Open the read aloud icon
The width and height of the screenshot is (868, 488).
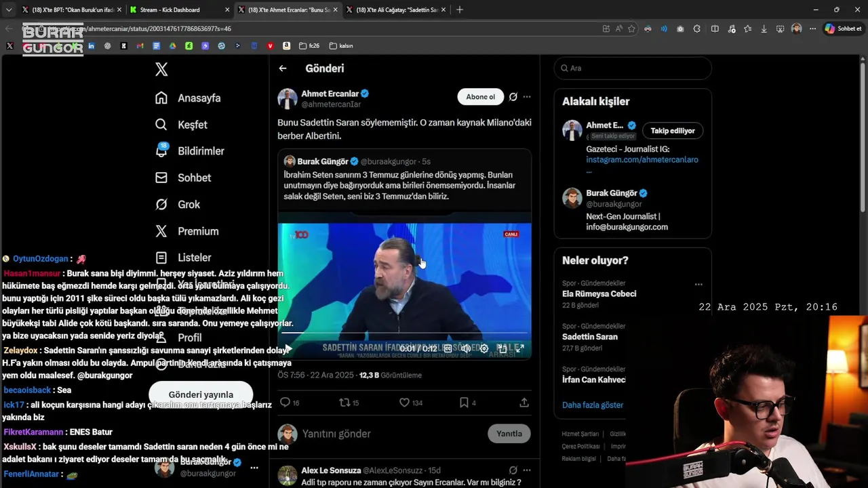tap(618, 28)
